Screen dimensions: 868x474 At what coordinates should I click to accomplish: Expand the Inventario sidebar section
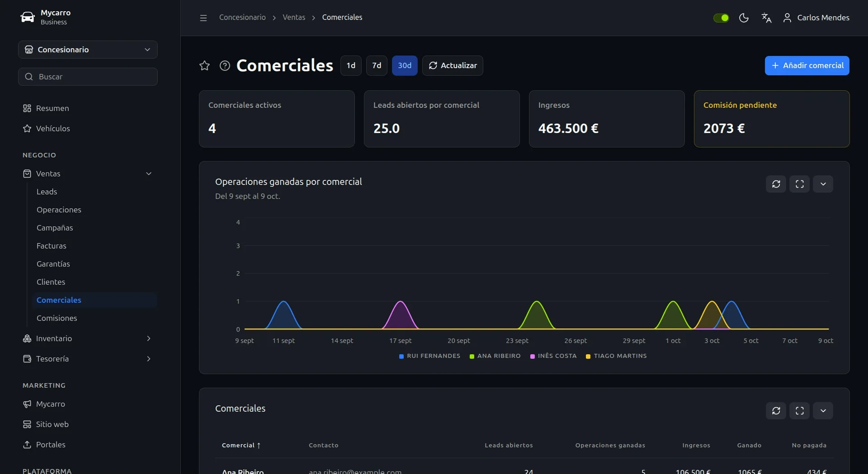(88, 338)
